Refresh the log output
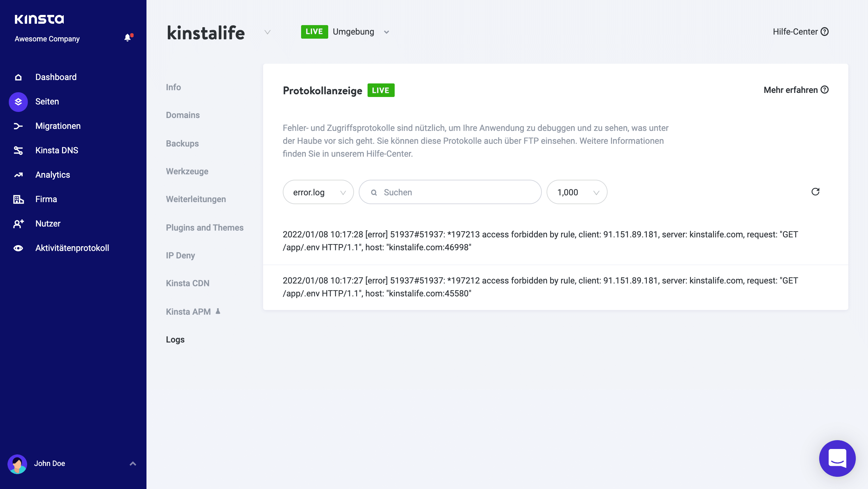The height and width of the screenshot is (489, 868). coord(816,192)
